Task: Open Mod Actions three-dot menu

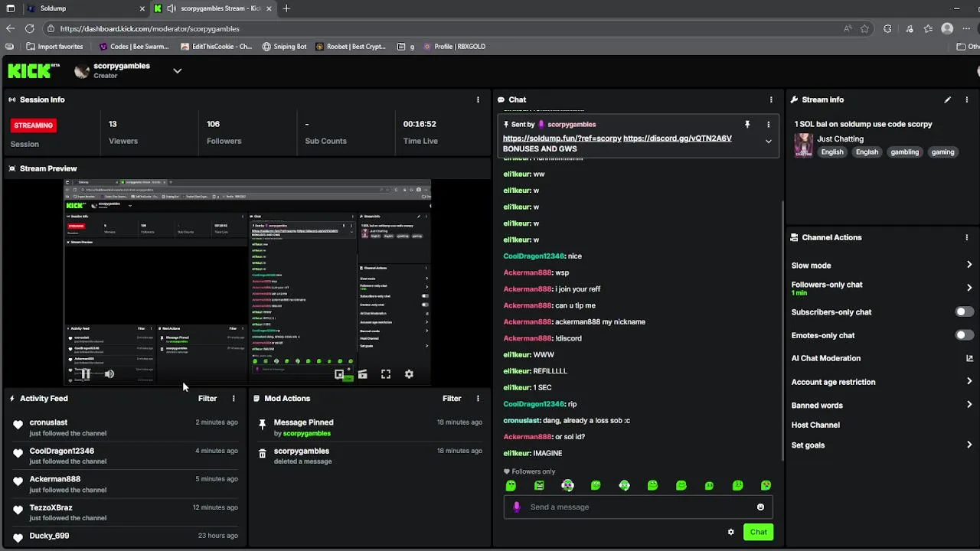Action: tap(478, 398)
